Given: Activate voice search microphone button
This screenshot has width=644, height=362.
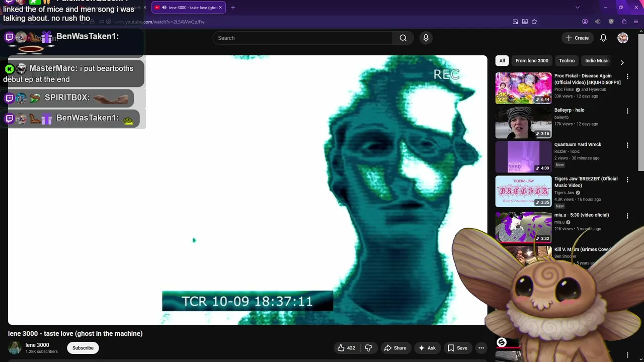Looking at the screenshot, I should click(x=426, y=38).
